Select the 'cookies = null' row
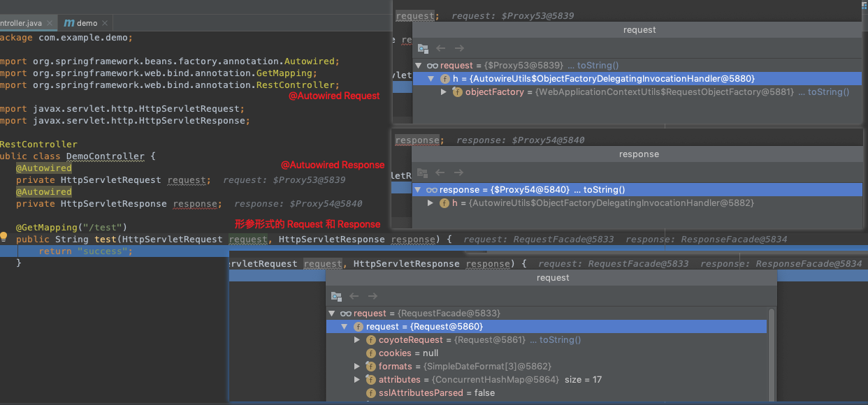Image resolution: width=868 pixels, height=405 pixels. pyautogui.click(x=547, y=353)
